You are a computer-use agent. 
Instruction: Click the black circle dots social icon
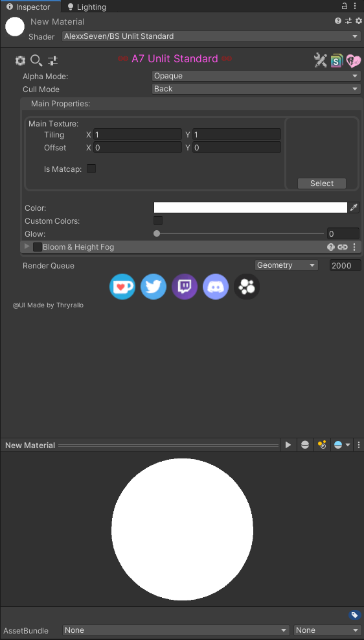(247, 287)
